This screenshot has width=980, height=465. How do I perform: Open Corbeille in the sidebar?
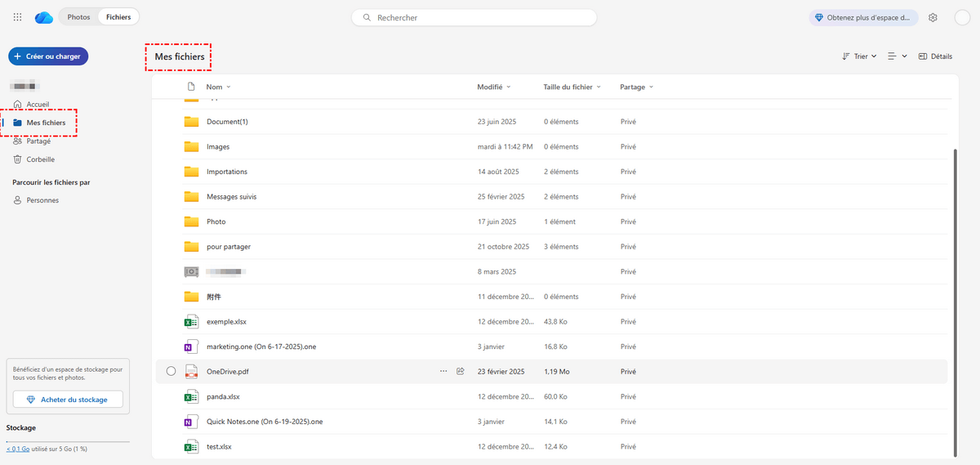[40, 159]
